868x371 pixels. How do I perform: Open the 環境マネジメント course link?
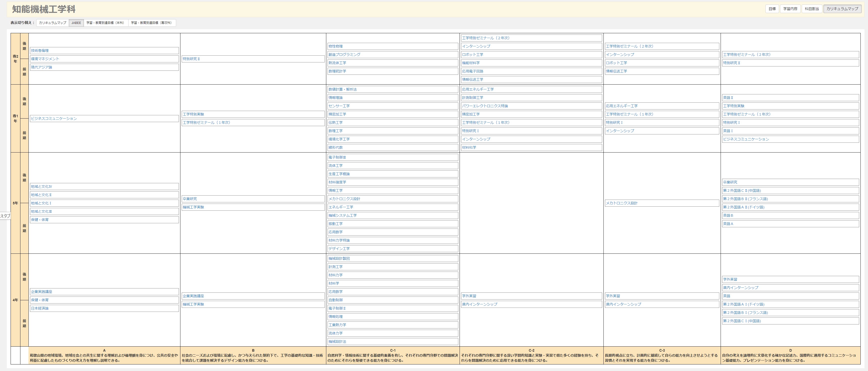pos(45,59)
